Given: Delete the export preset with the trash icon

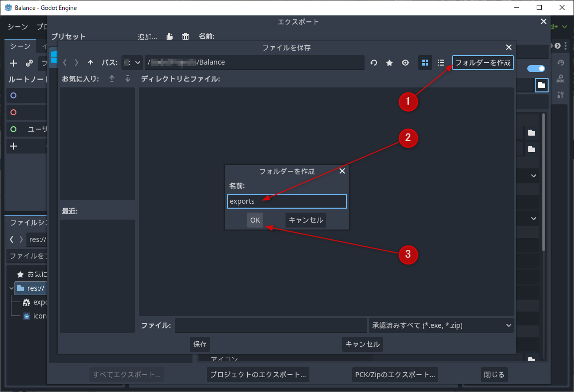Looking at the screenshot, I should click(x=185, y=36).
